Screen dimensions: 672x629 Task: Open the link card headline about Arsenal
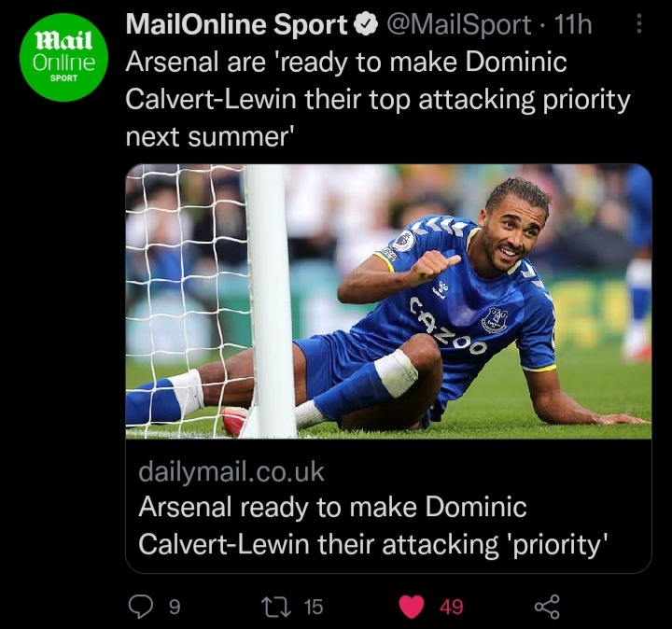pyautogui.click(x=373, y=525)
